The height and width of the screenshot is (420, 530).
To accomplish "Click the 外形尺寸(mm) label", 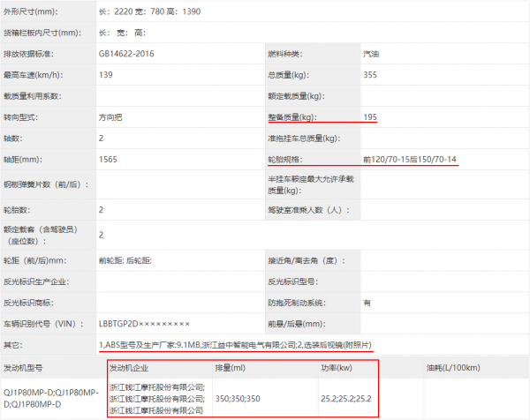I will click(31, 11).
